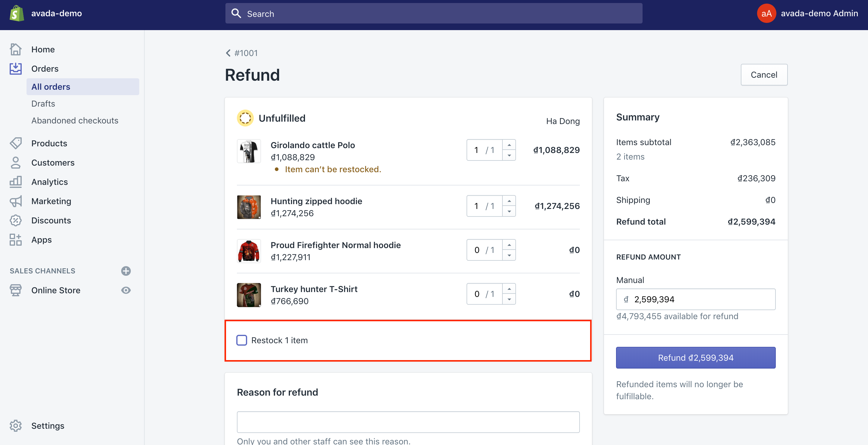Click the Products icon in sidebar

[16, 143]
